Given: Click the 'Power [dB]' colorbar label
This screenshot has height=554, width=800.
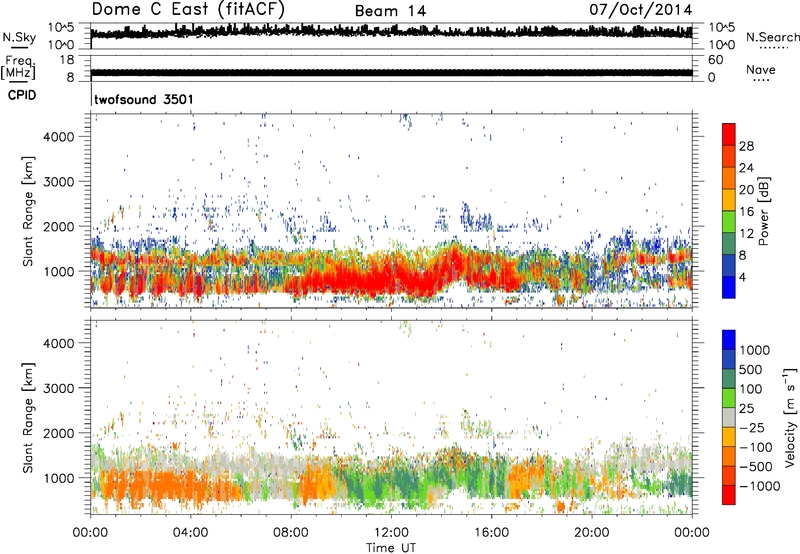Looking at the screenshot, I should [x=763, y=211].
